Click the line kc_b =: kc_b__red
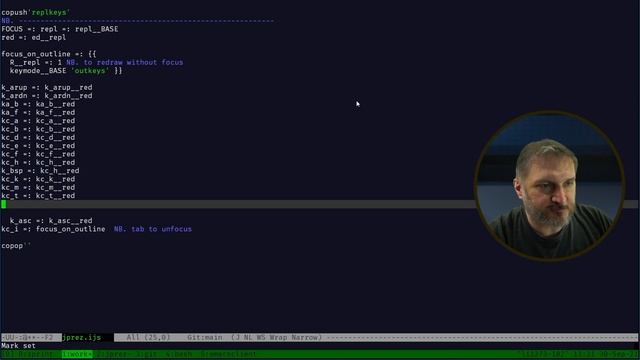 pyautogui.click(x=38, y=129)
